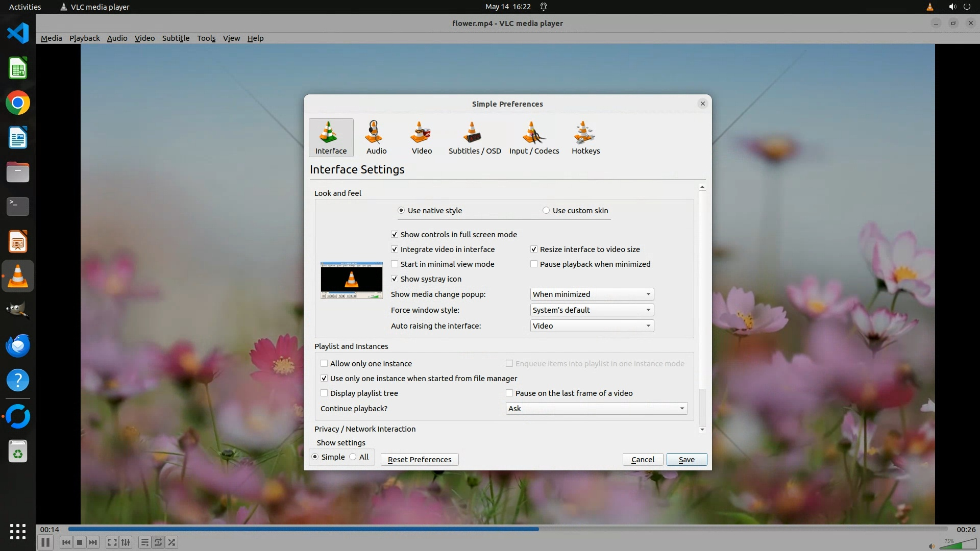Select Use custom skin option
The width and height of the screenshot is (980, 551).
click(x=546, y=211)
